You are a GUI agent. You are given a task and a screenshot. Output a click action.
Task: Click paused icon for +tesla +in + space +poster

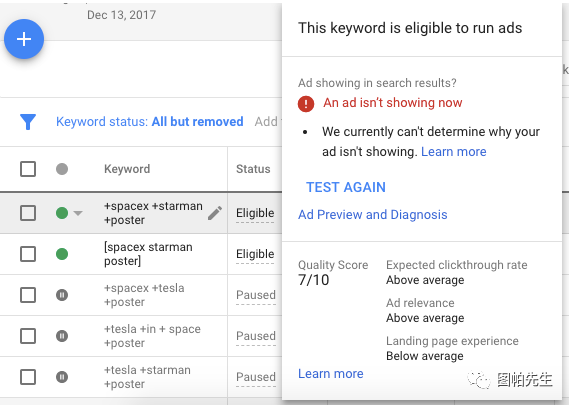(62, 336)
